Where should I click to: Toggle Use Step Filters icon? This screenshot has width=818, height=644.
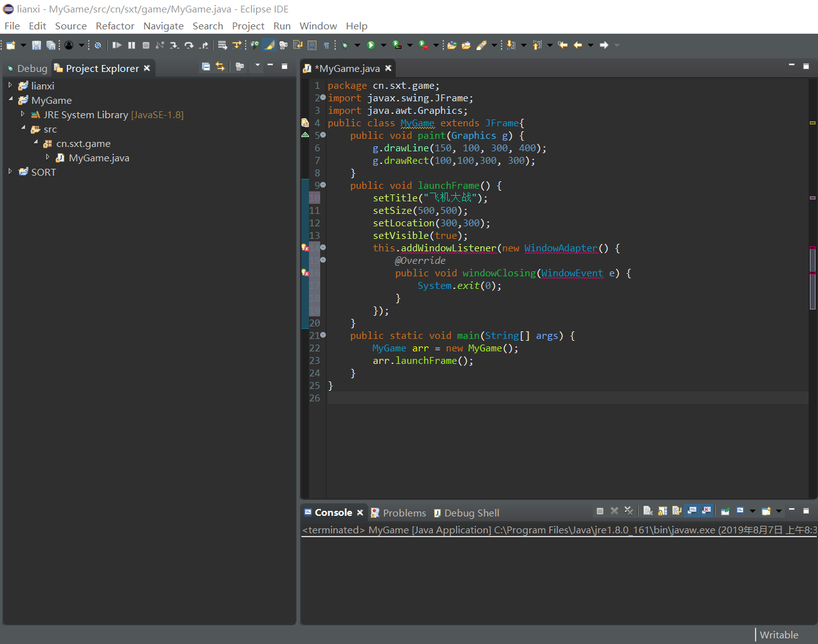click(236, 45)
